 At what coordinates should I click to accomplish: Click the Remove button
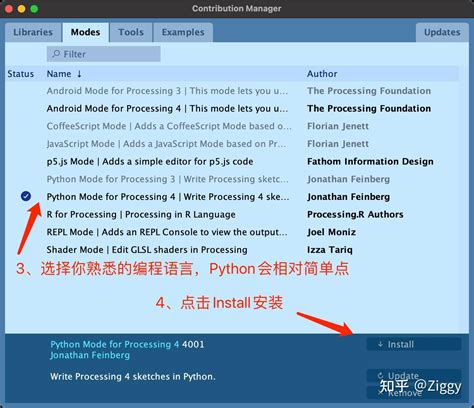coord(414,393)
